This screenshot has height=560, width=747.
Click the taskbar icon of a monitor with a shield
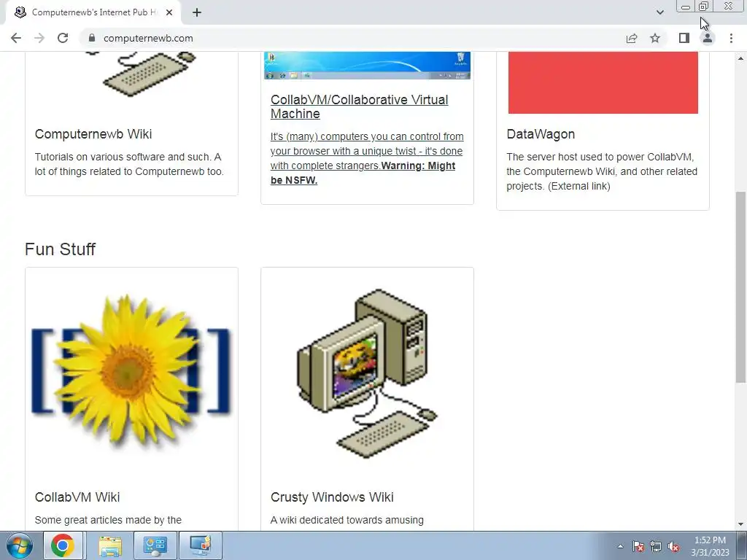click(200, 545)
